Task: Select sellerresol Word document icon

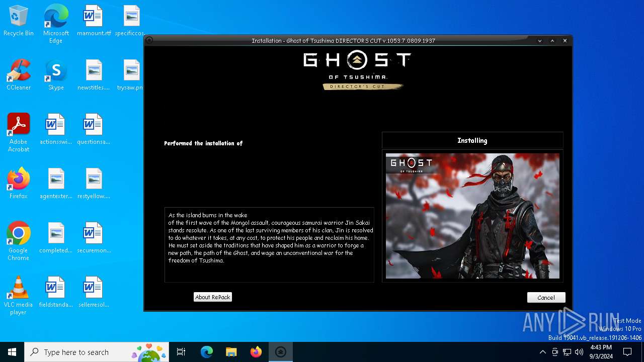Action: click(94, 292)
